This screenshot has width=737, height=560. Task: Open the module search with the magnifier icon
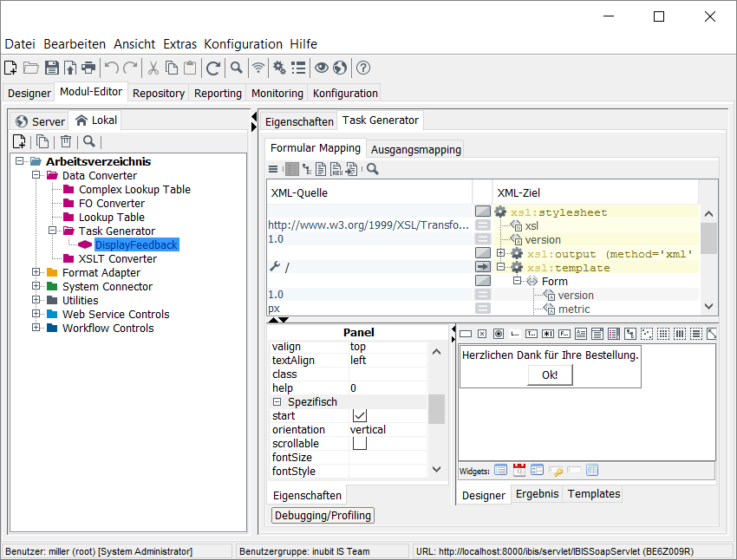click(89, 141)
